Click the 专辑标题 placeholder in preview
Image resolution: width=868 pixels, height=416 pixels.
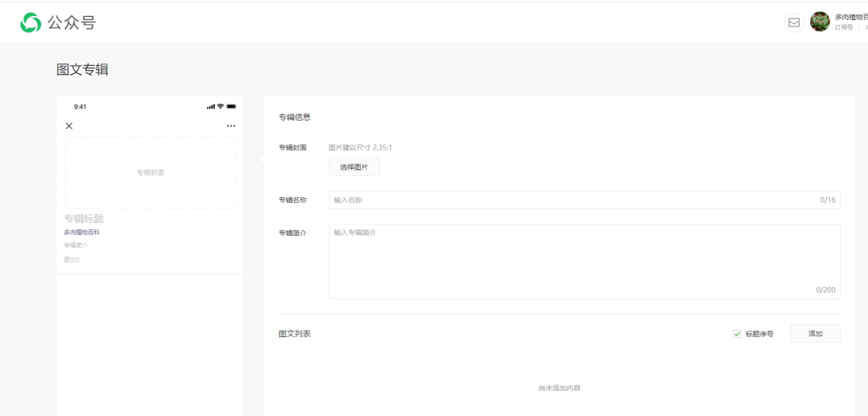click(84, 219)
